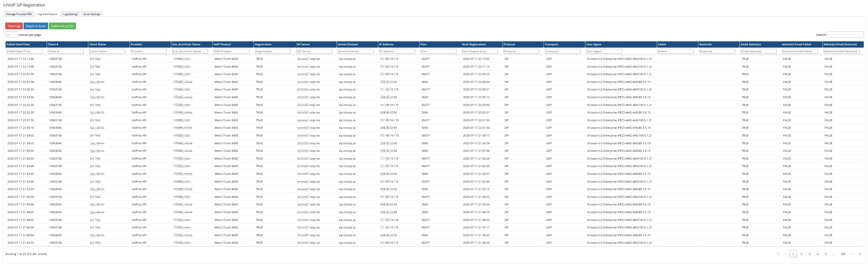Go to page 220 of results

coord(843,254)
